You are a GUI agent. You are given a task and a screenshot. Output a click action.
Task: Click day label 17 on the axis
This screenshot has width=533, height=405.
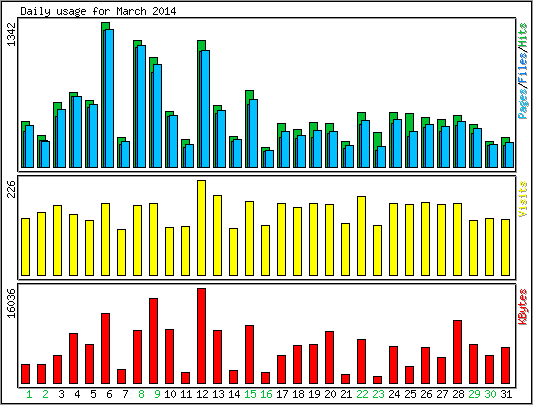pos(282,394)
